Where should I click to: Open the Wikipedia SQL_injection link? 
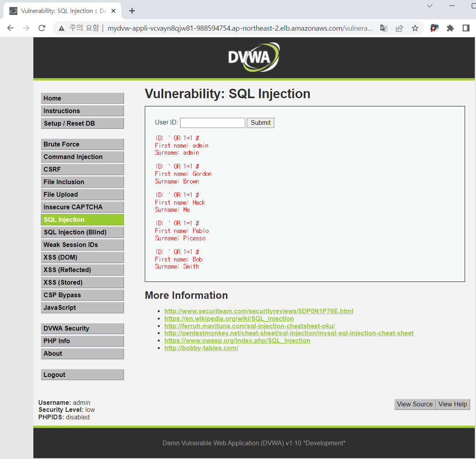point(229,318)
